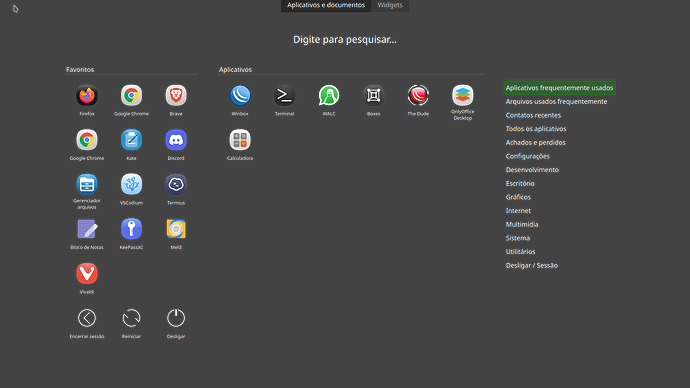
Task: Select Aplicativos e documentos tab
Action: [x=326, y=5]
